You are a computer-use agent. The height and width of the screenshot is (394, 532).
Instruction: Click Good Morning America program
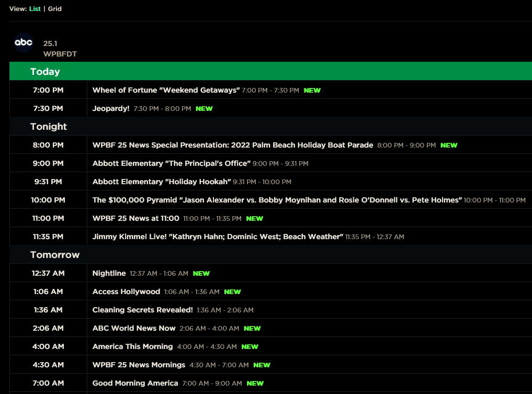[x=135, y=383]
